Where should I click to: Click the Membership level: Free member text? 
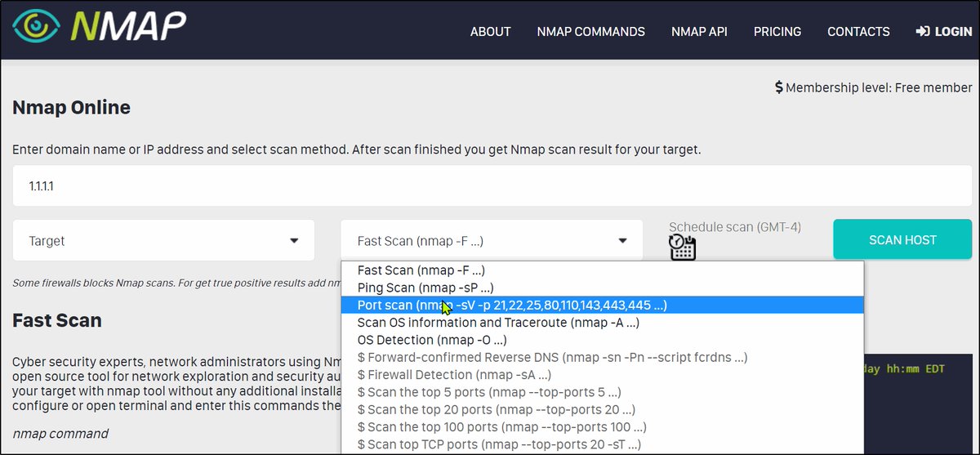(879, 87)
